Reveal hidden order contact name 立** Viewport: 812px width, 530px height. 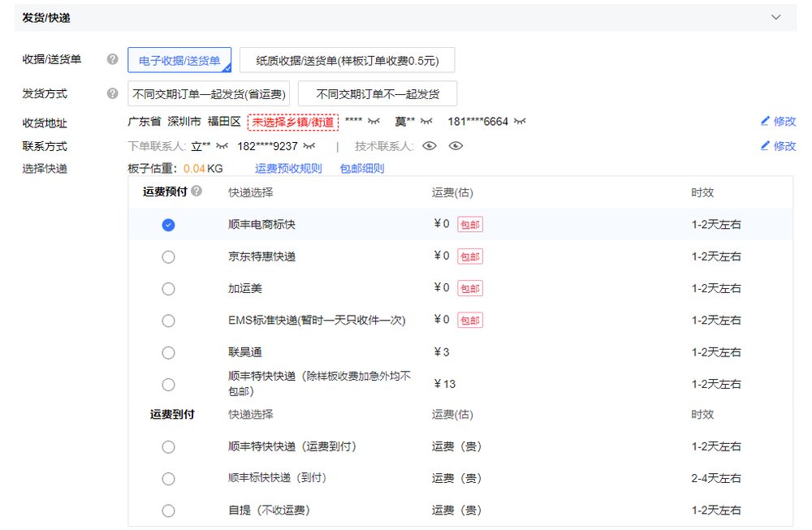coord(222,146)
